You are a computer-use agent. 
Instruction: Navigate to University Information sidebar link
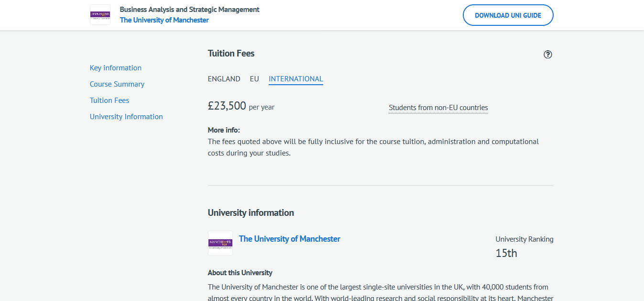click(x=126, y=117)
